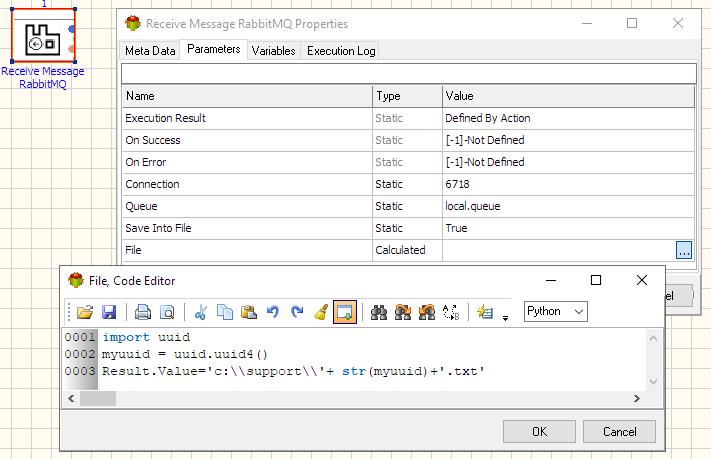Select the Execution Result row
The height and width of the screenshot is (459, 711).
pyautogui.click(x=409, y=118)
